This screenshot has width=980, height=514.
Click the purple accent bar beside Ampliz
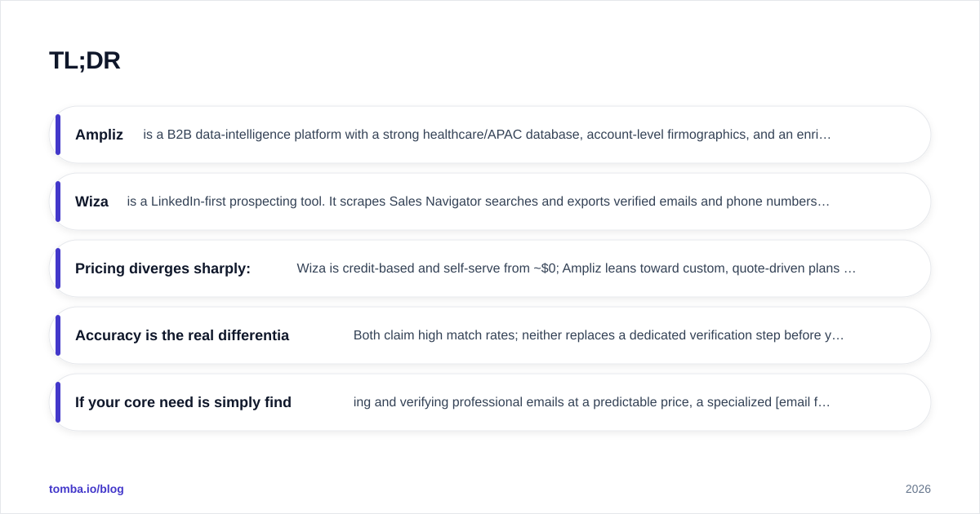[58, 135]
